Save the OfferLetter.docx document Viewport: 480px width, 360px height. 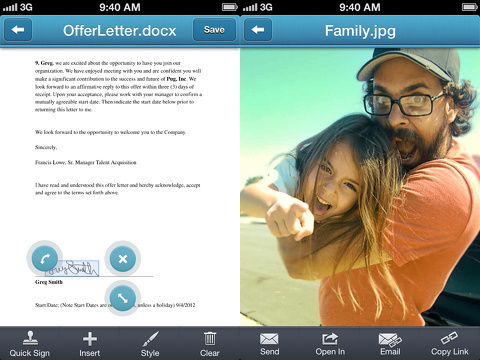point(214,30)
